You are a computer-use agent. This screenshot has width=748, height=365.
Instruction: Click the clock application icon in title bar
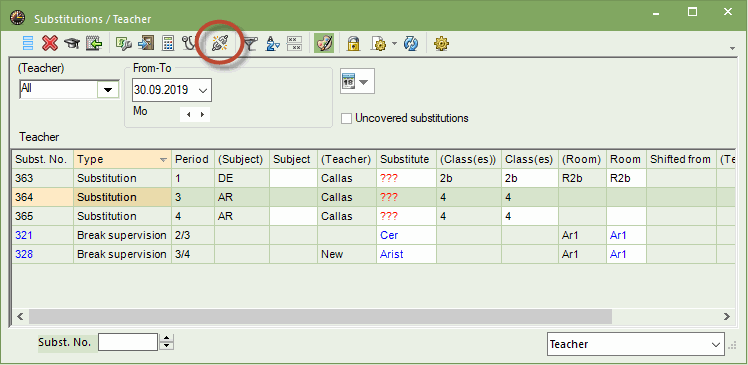[18, 18]
